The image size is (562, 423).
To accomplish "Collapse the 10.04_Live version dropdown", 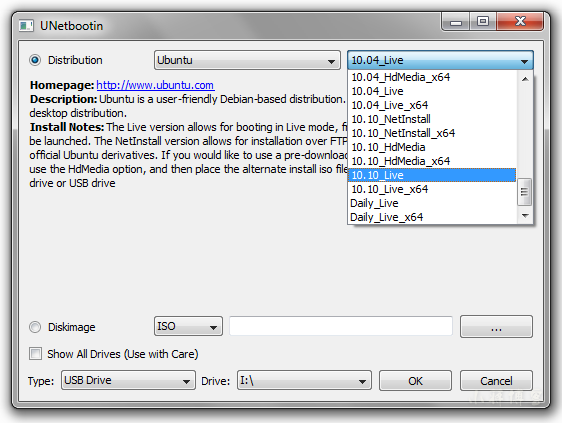I will tap(440, 60).
